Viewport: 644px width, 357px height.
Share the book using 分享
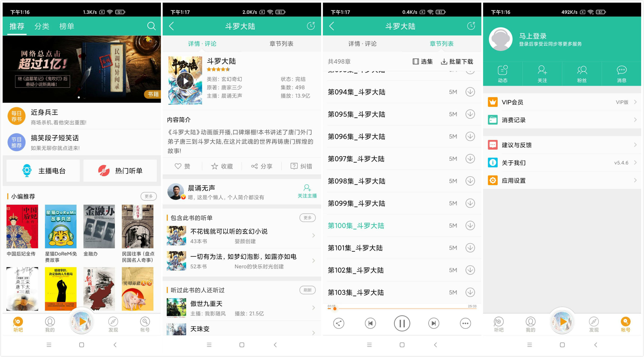click(262, 166)
